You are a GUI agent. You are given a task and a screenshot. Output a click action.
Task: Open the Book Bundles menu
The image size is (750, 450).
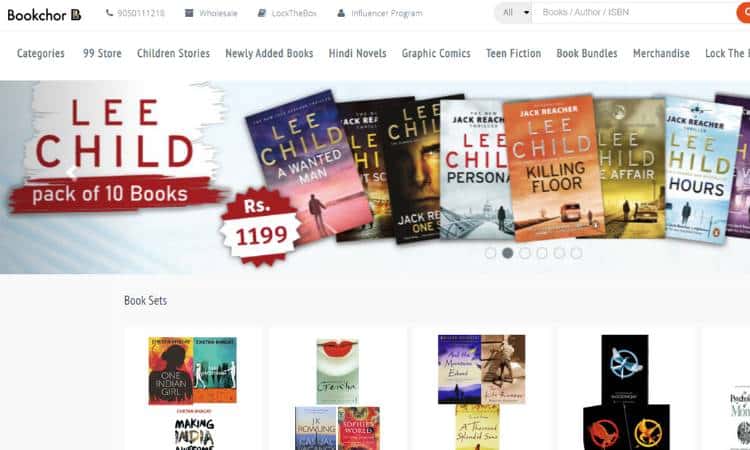pyautogui.click(x=587, y=53)
